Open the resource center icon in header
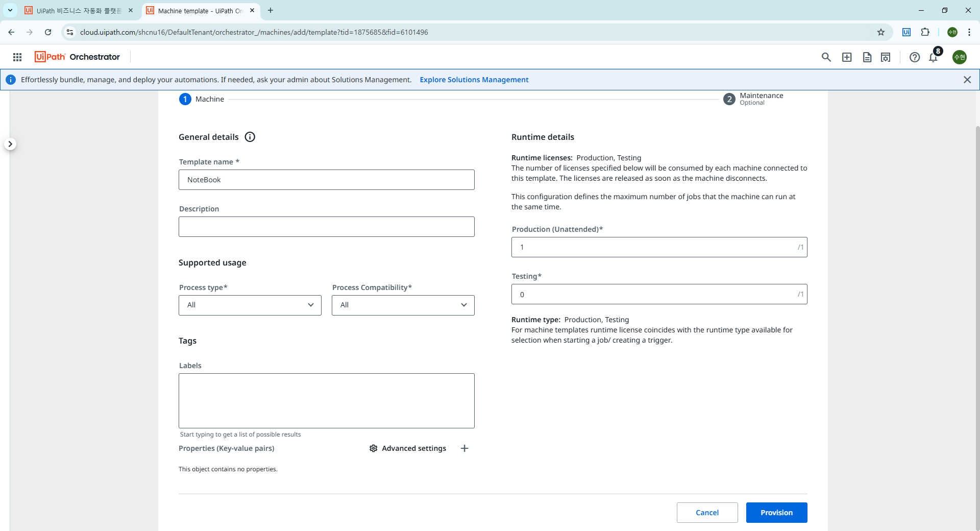Screen dimensions: 980x531 pyautogui.click(x=886, y=57)
